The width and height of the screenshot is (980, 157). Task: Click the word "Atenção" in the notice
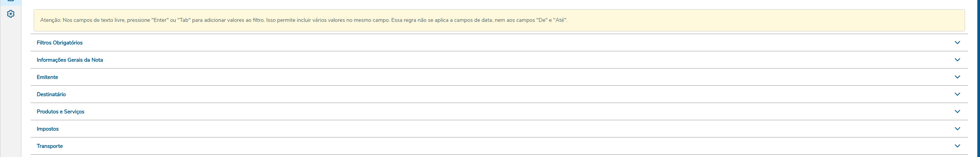[50, 20]
